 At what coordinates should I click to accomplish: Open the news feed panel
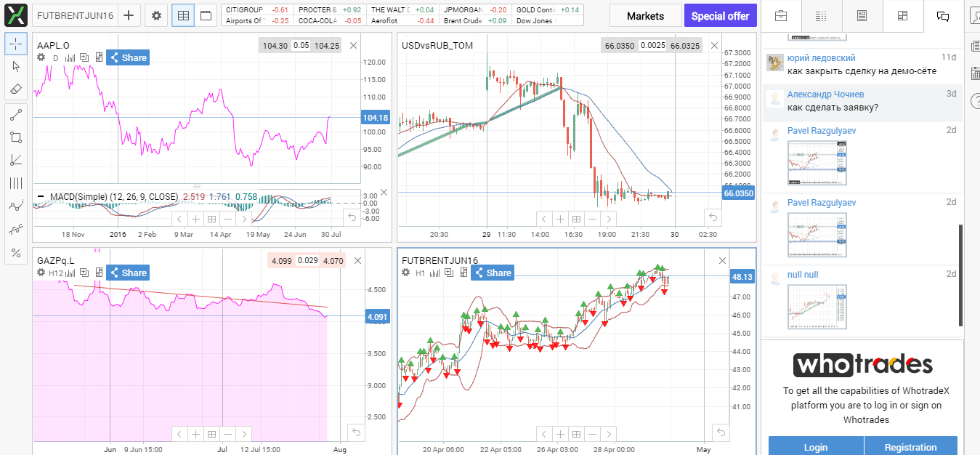(x=862, y=15)
